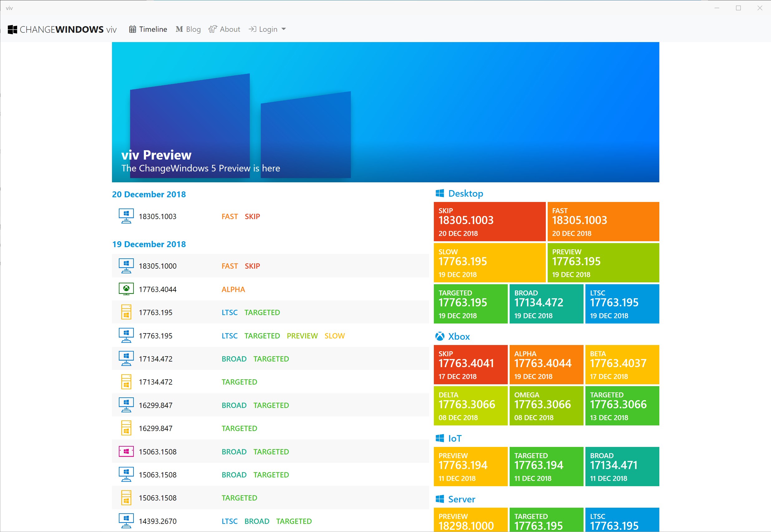Click the 20 December 2018 date heading
The height and width of the screenshot is (532, 771).
tap(149, 194)
